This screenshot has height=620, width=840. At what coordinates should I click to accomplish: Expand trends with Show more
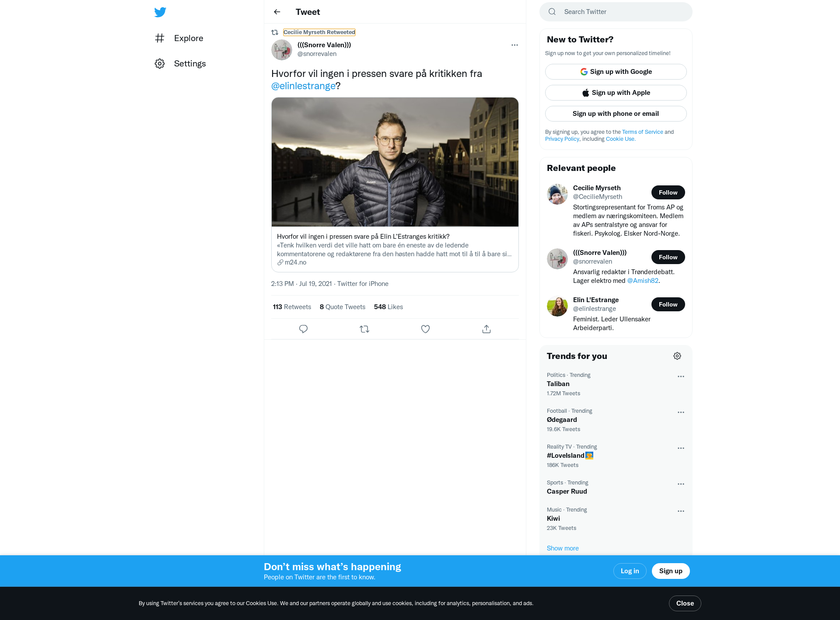tap(563, 548)
